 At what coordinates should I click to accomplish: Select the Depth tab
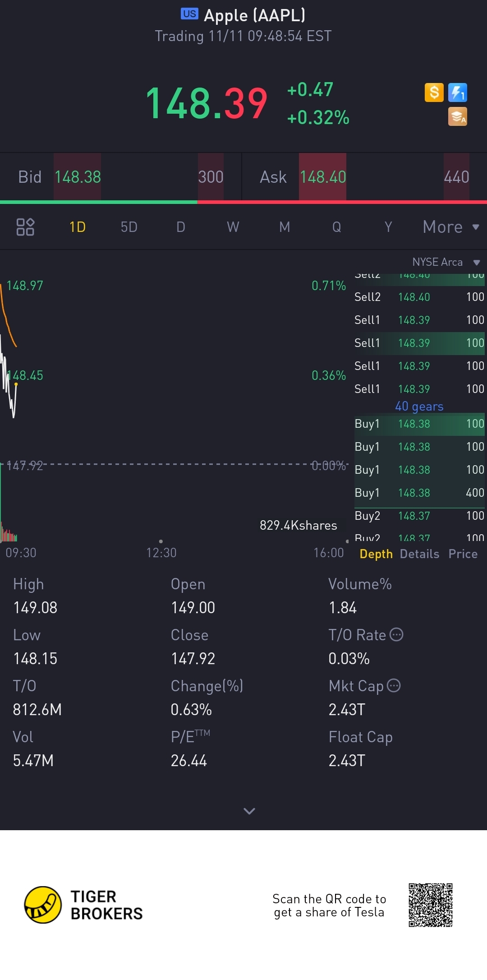[x=376, y=554]
